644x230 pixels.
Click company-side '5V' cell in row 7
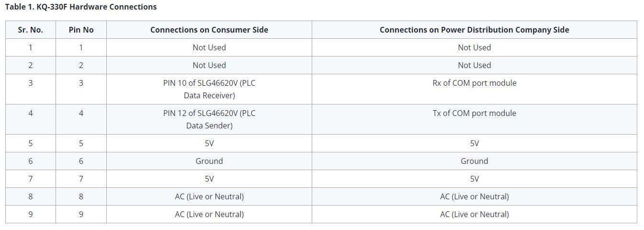point(474,179)
